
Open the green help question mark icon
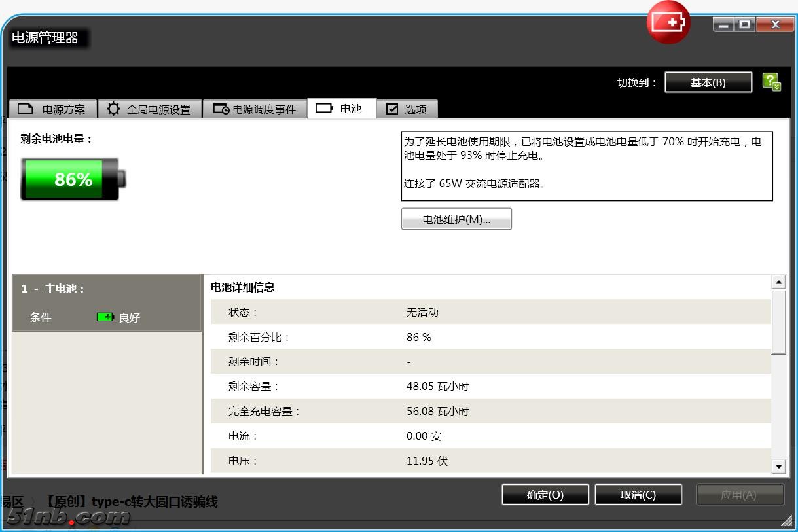point(771,82)
